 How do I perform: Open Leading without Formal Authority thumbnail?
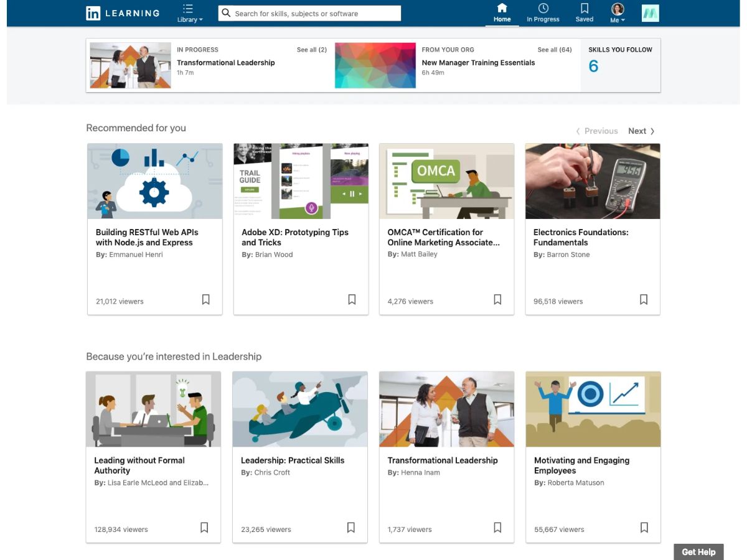pyautogui.click(x=153, y=409)
